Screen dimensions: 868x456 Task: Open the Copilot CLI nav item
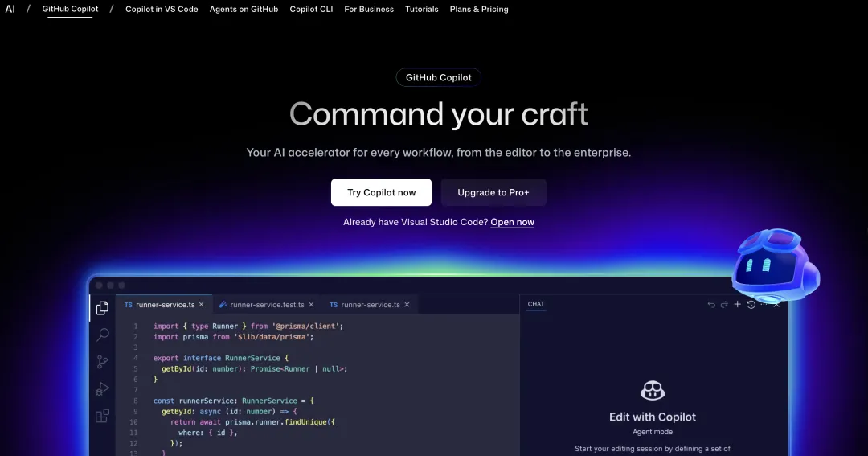[311, 10]
